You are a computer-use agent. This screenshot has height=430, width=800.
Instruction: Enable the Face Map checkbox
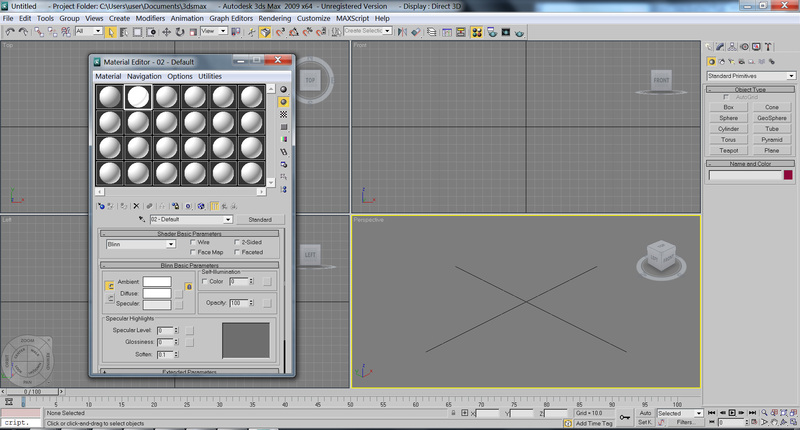click(193, 252)
